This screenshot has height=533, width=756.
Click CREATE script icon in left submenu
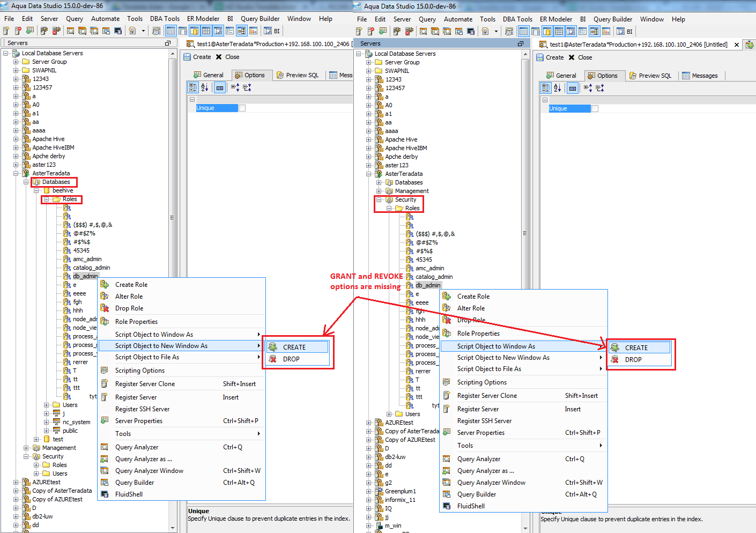(x=273, y=347)
